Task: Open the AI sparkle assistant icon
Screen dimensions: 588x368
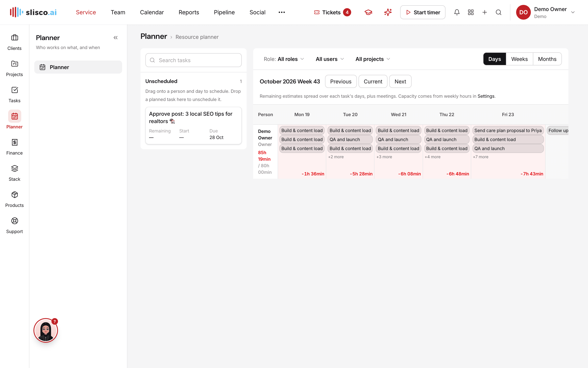Action: tap(388, 12)
